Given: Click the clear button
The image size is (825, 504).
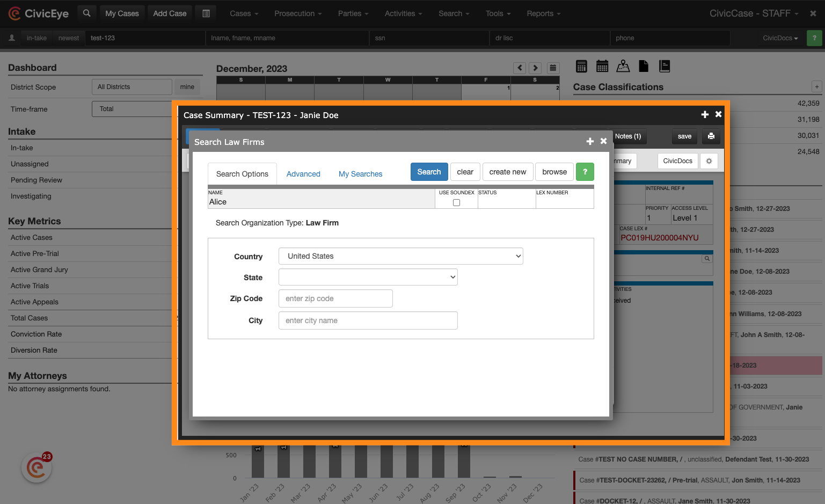Looking at the screenshot, I should 465,172.
